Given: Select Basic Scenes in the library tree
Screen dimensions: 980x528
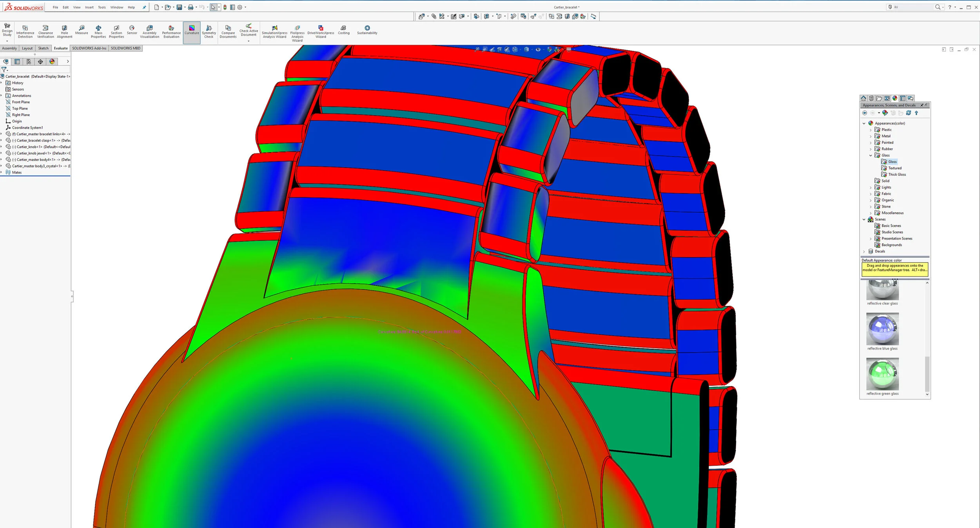Looking at the screenshot, I should coord(888,226).
